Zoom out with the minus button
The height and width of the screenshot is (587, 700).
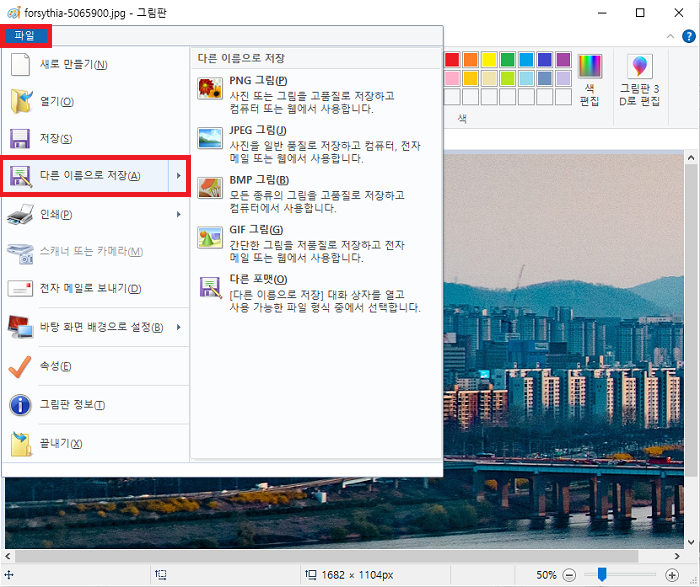coord(569,575)
